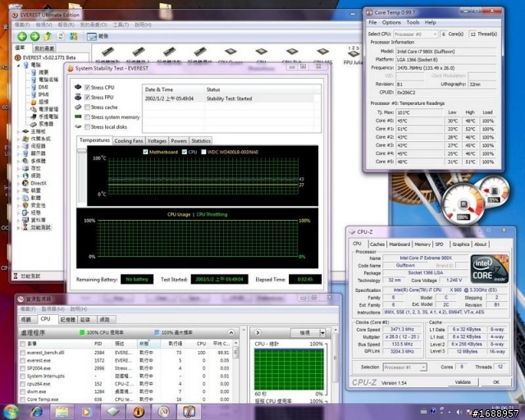Open the CPU Queen benchmark icon
Image resolution: width=525 pixels, height=420 pixels.
231,52
